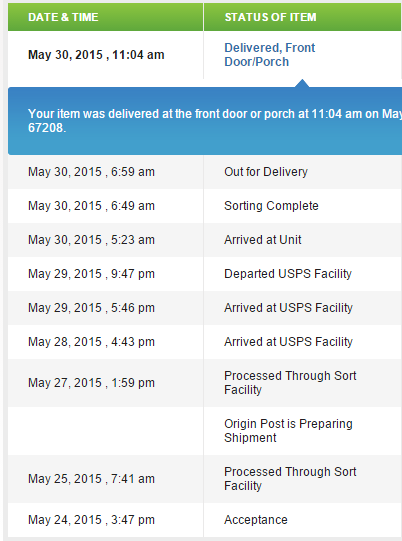Click the DATE & TIME column header
Image resolution: width=402 pixels, height=541 pixels.
pyautogui.click(x=63, y=17)
